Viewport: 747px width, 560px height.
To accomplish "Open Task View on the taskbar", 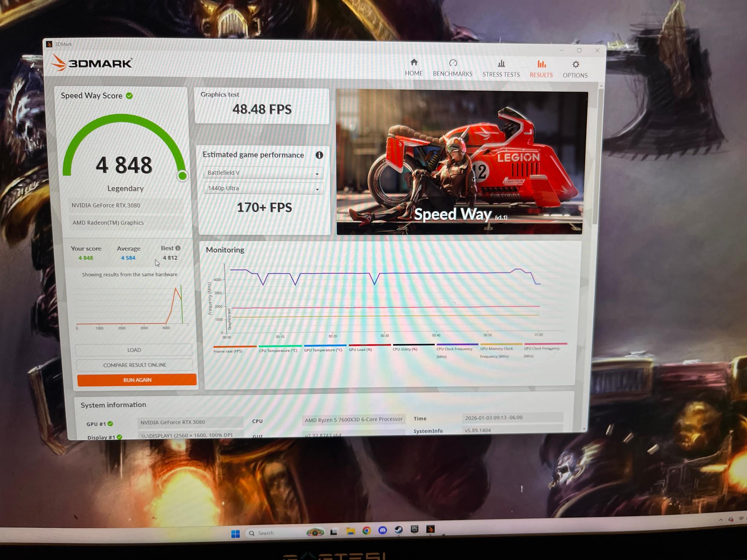I will pos(334,532).
